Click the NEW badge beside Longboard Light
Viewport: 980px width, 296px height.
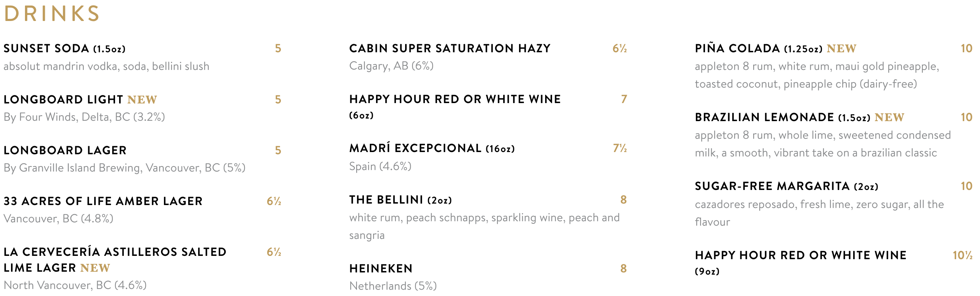(142, 100)
